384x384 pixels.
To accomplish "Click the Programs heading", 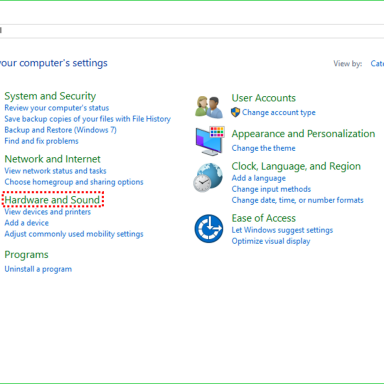I will click(x=26, y=255).
